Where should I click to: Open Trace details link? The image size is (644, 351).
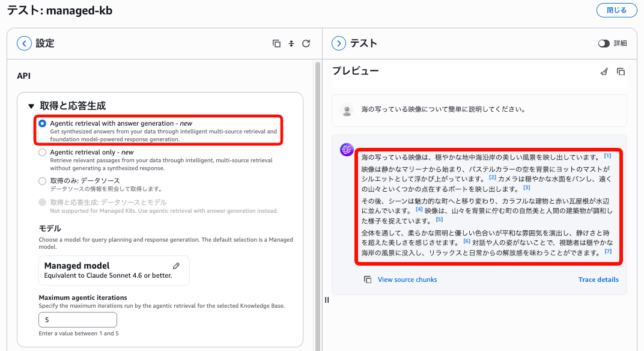[x=598, y=279]
